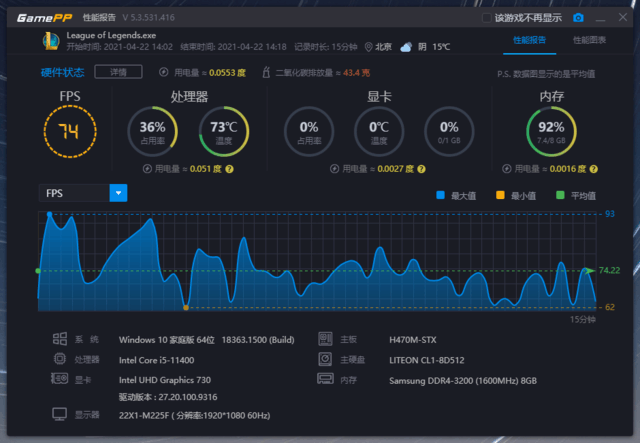Click the 详情 details button

118,72
